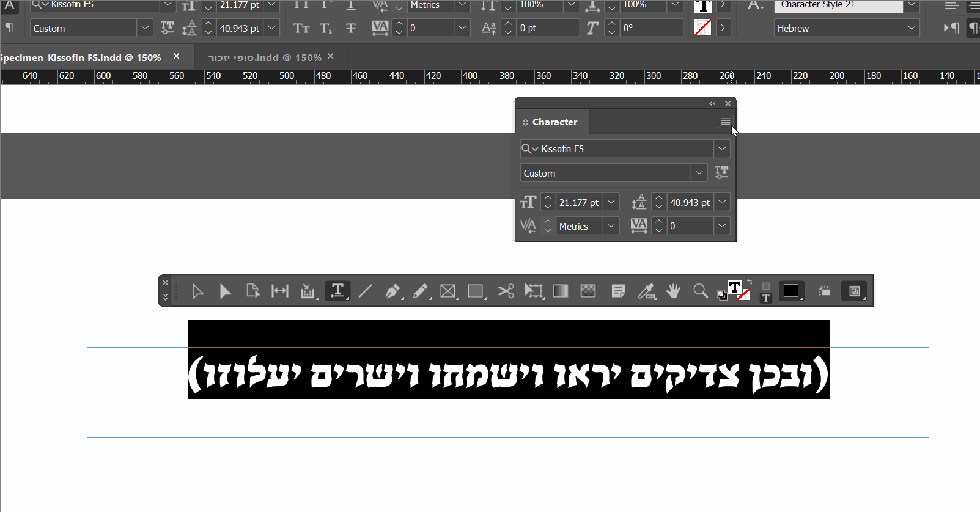Select the Gradient Swatch tool
The width and height of the screenshot is (980, 512).
(561, 291)
